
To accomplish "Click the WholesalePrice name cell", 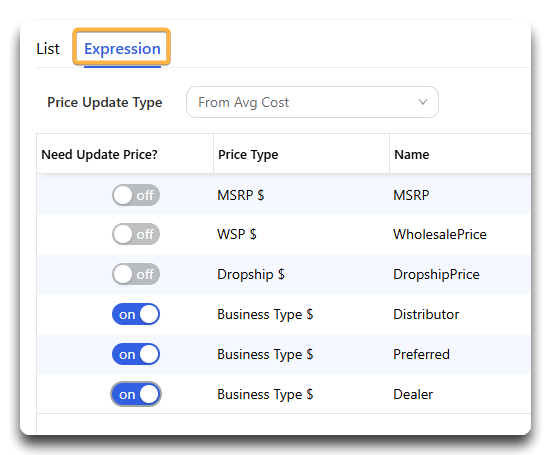I will (440, 234).
